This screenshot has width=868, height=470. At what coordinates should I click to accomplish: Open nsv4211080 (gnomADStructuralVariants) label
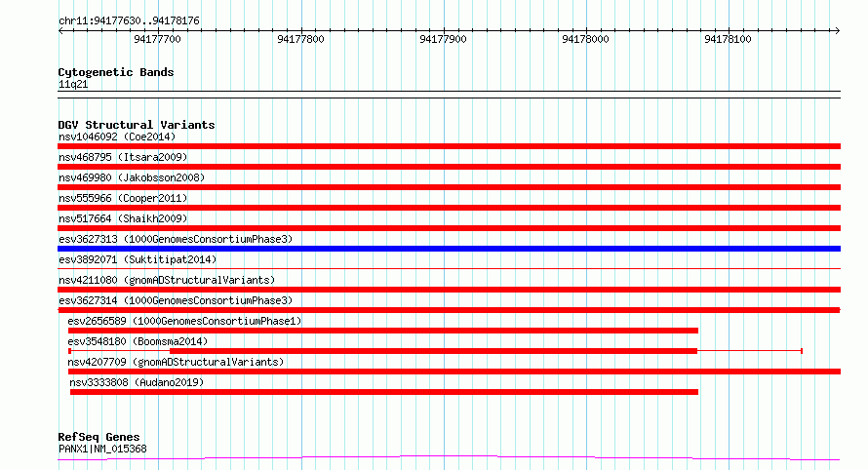point(167,280)
